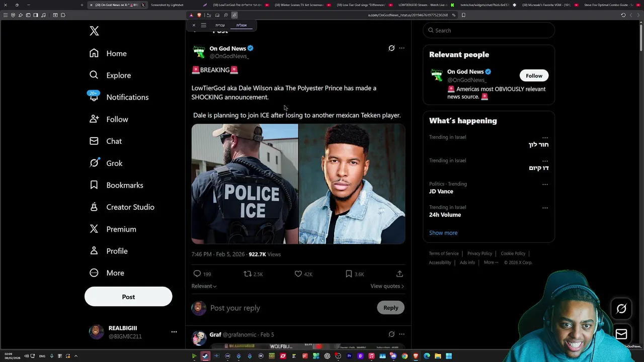644x362 pixels.
Task: Switch to Screenshot by Lightshot tab
Action: (x=167, y=5)
